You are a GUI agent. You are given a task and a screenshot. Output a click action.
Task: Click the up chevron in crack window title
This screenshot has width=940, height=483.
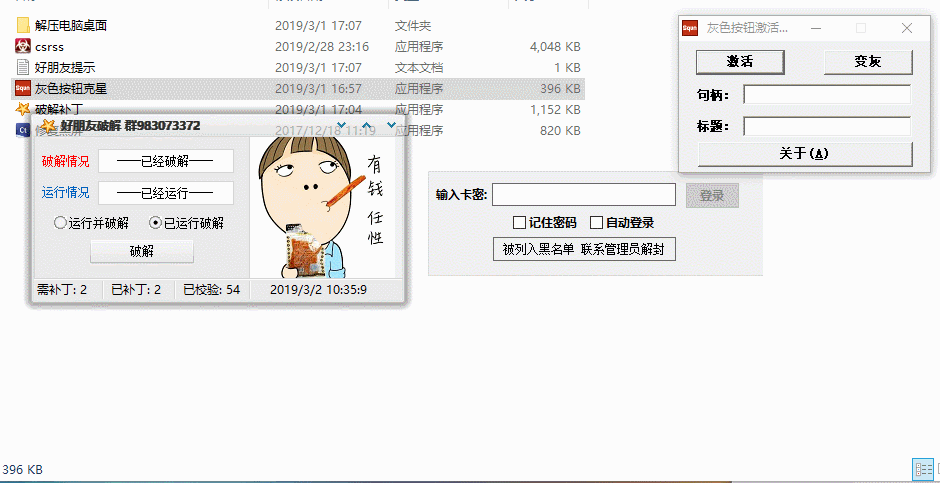pyautogui.click(x=367, y=126)
